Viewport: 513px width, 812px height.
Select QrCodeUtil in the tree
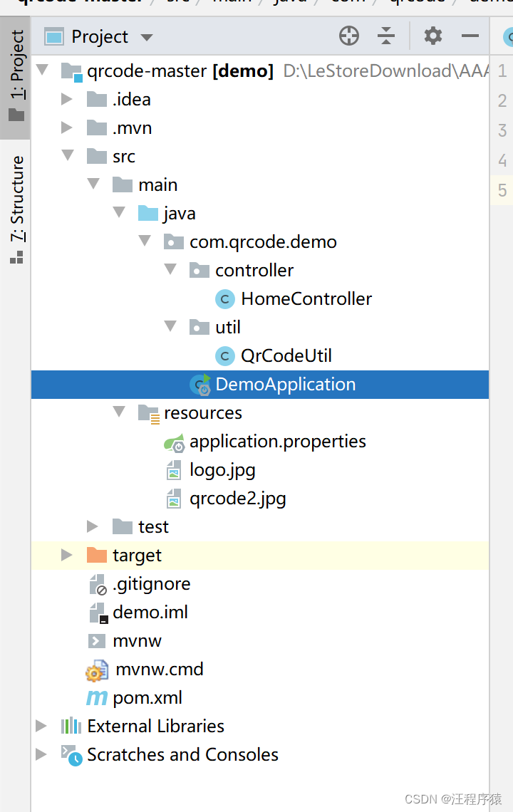(x=286, y=355)
